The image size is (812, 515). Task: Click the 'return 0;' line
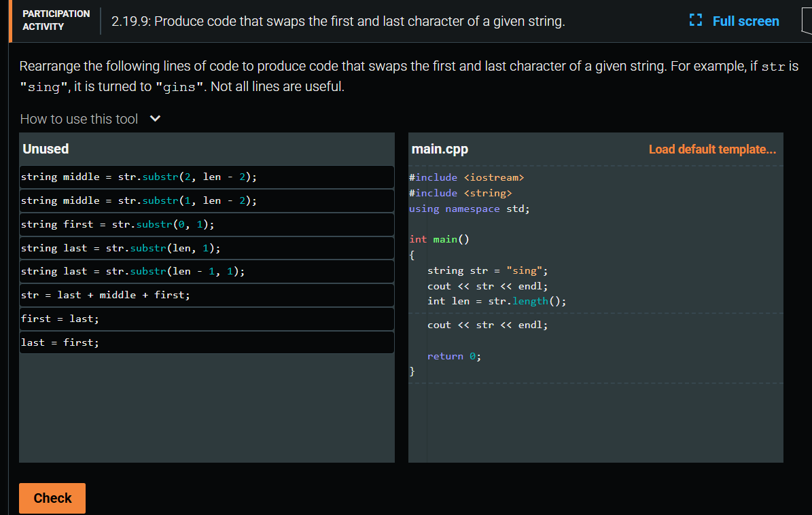[x=454, y=356]
